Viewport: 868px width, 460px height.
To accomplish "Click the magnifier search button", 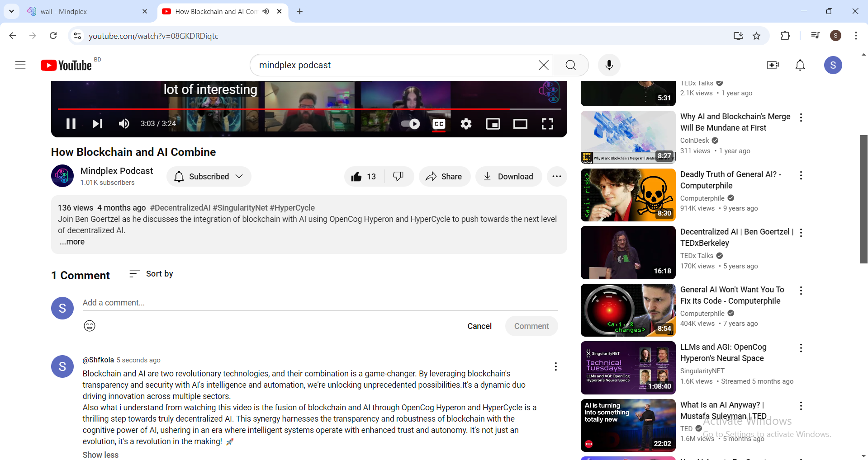I will (x=571, y=65).
